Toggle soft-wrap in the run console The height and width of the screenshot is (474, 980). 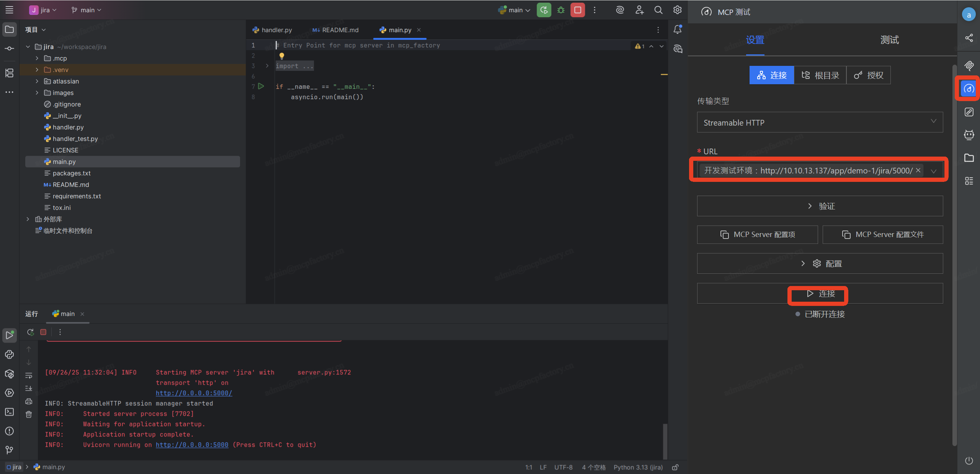pos(29,375)
